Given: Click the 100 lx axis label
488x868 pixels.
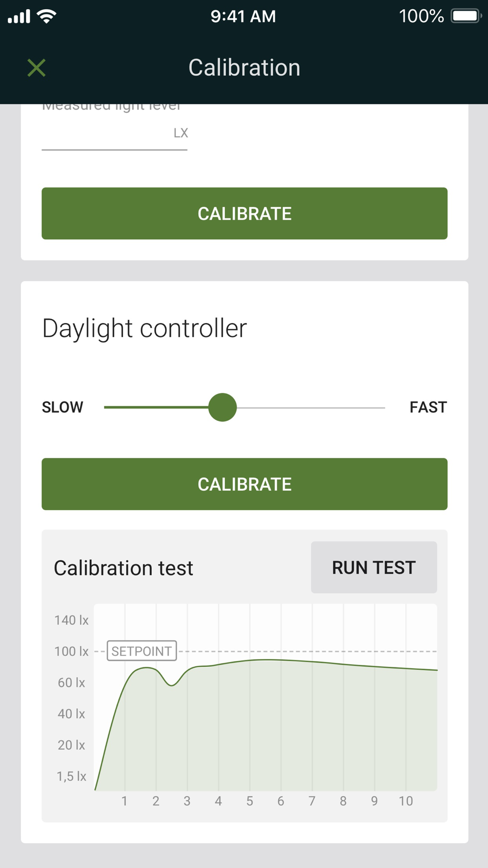Looking at the screenshot, I should 71,651.
